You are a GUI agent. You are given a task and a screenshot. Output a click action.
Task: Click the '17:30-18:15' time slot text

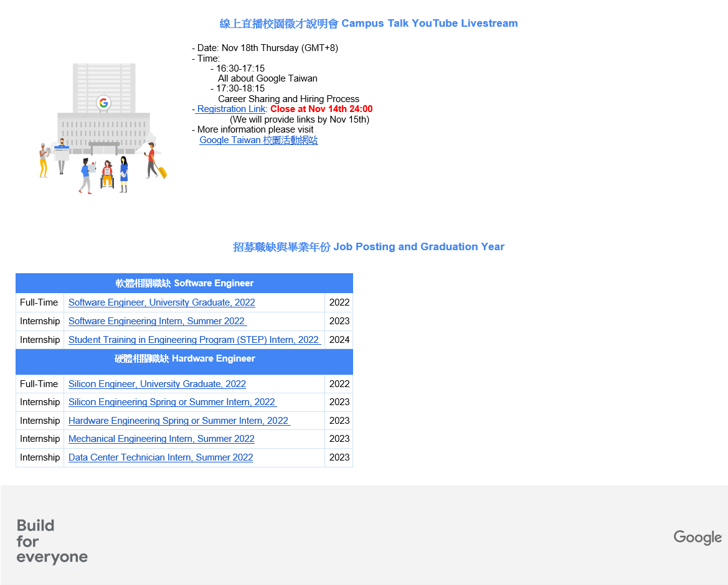(240, 88)
